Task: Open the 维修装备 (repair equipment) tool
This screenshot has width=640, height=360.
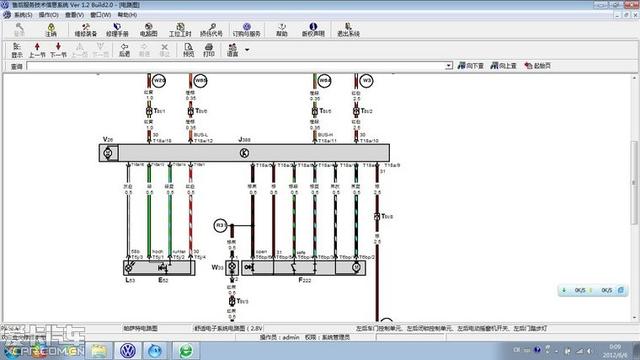Action: point(86,30)
